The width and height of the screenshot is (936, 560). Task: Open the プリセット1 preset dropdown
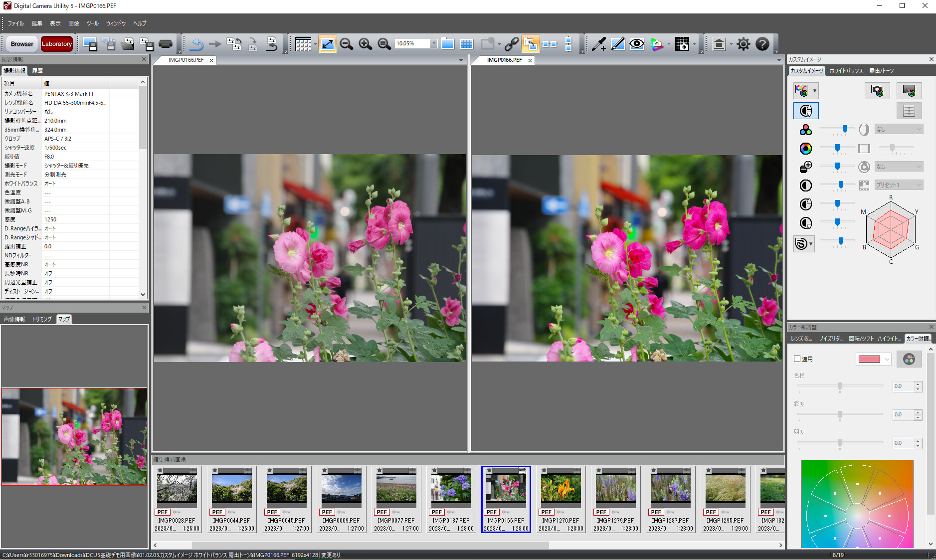click(898, 185)
